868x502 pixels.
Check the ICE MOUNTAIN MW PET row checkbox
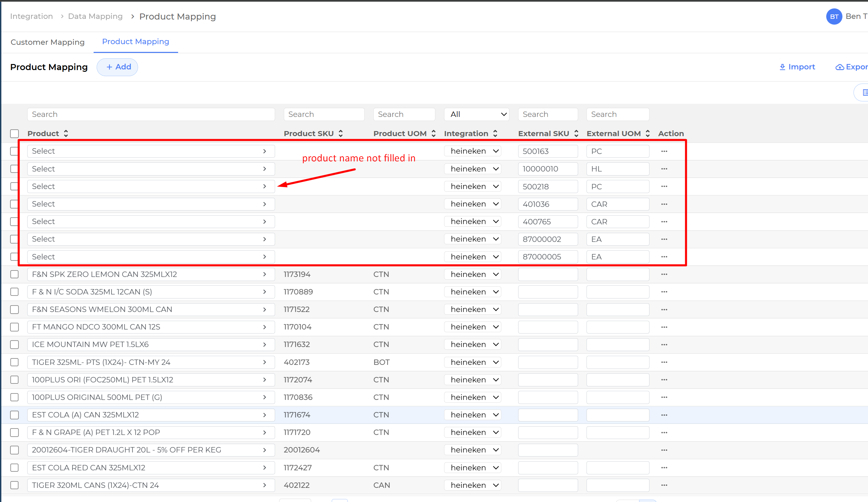[14, 345]
